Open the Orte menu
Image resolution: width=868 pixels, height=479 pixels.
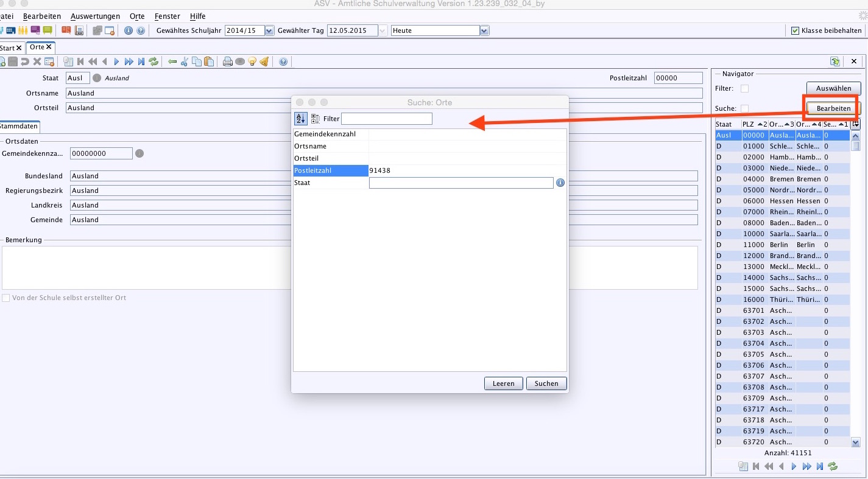(x=137, y=16)
